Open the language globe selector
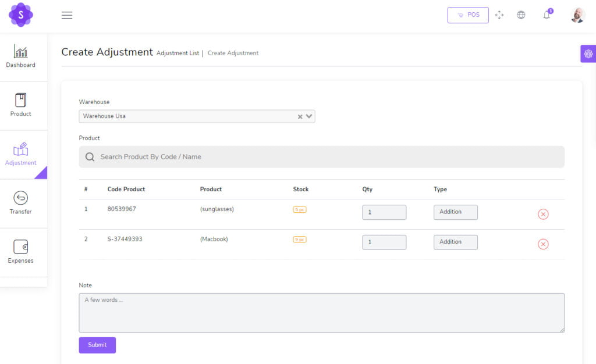 (521, 15)
